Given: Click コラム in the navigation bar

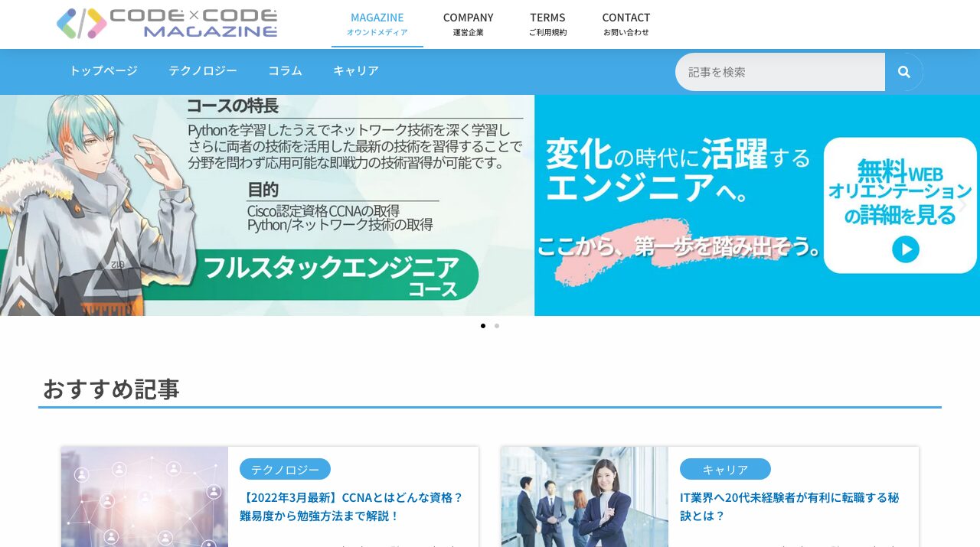Looking at the screenshot, I should pyautogui.click(x=284, y=70).
